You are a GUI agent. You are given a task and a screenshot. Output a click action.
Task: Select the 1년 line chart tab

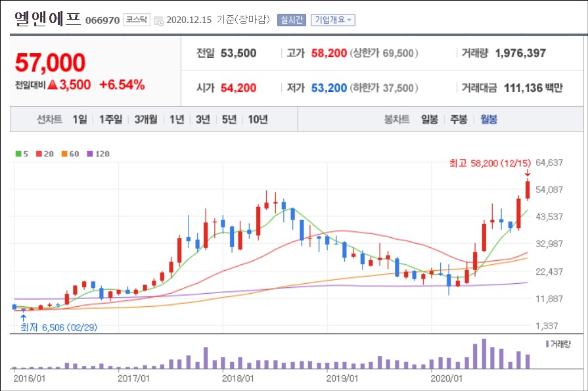[x=177, y=120]
